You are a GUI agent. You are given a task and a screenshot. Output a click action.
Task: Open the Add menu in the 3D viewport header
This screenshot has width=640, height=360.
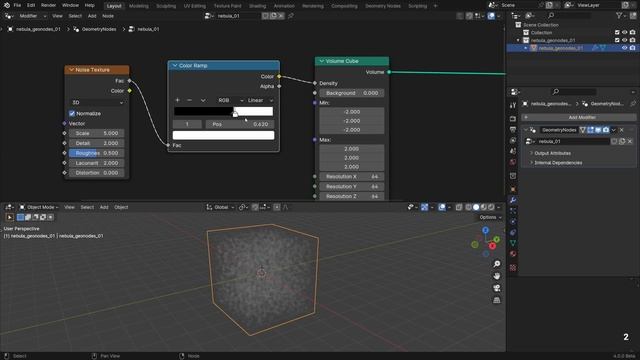[x=104, y=207]
